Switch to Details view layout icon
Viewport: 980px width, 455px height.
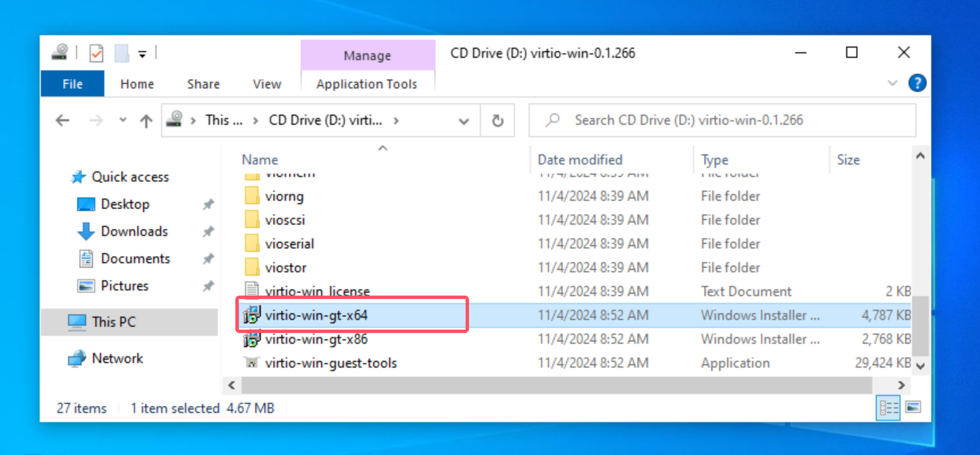(888, 408)
